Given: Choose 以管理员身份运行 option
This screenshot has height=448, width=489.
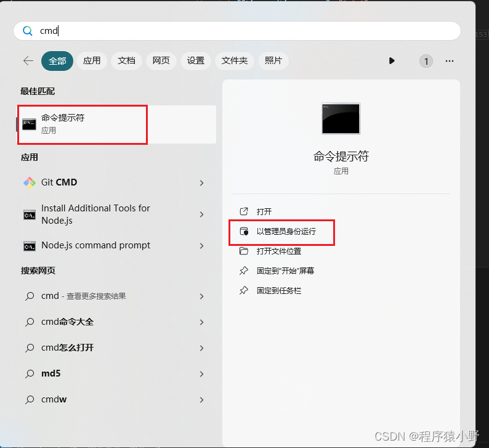Looking at the screenshot, I should point(286,232).
